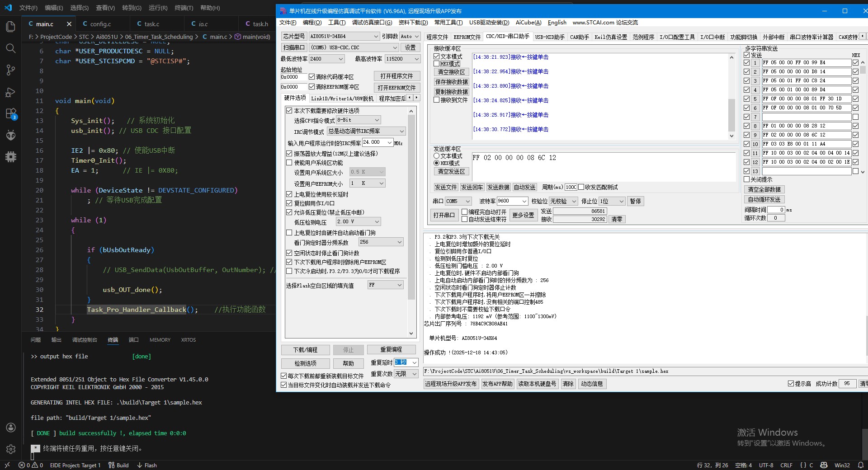Click the 周期(ms) input showing 1000
This screenshot has width=868, height=470.
tap(571, 187)
